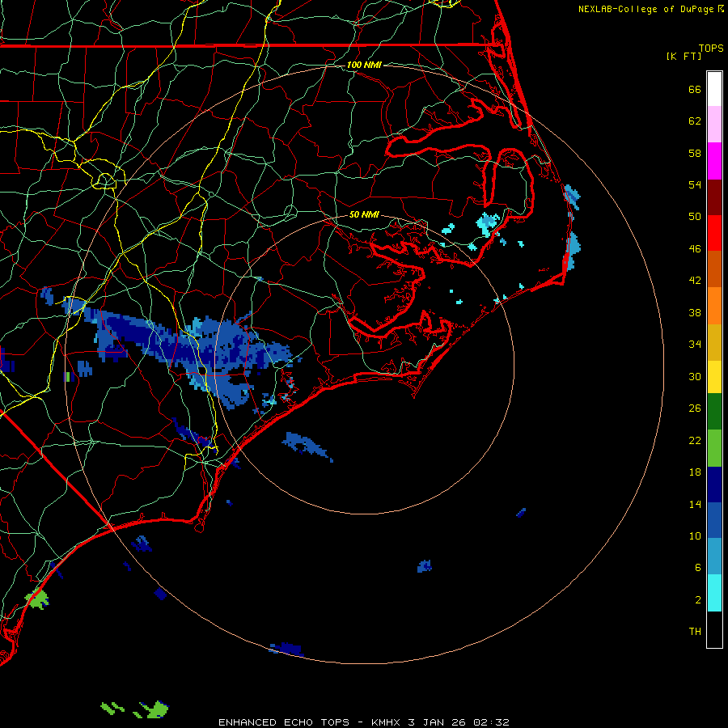Click the light blue 10 kft legend swatch

pyautogui.click(x=714, y=557)
